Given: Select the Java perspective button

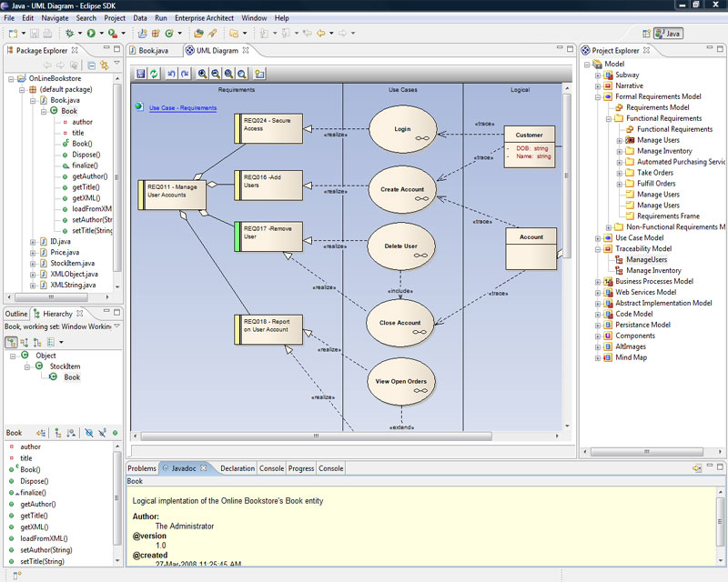Looking at the screenshot, I should pyautogui.click(x=669, y=34).
